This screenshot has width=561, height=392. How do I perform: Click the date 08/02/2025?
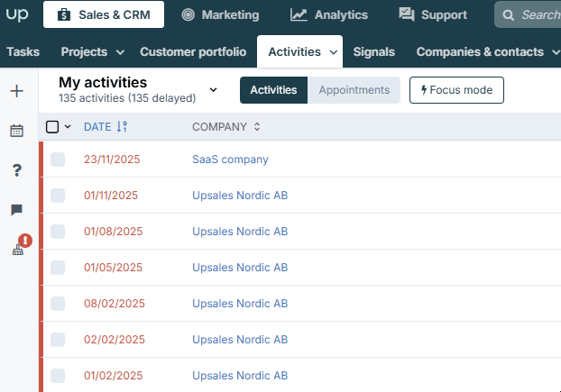click(115, 304)
